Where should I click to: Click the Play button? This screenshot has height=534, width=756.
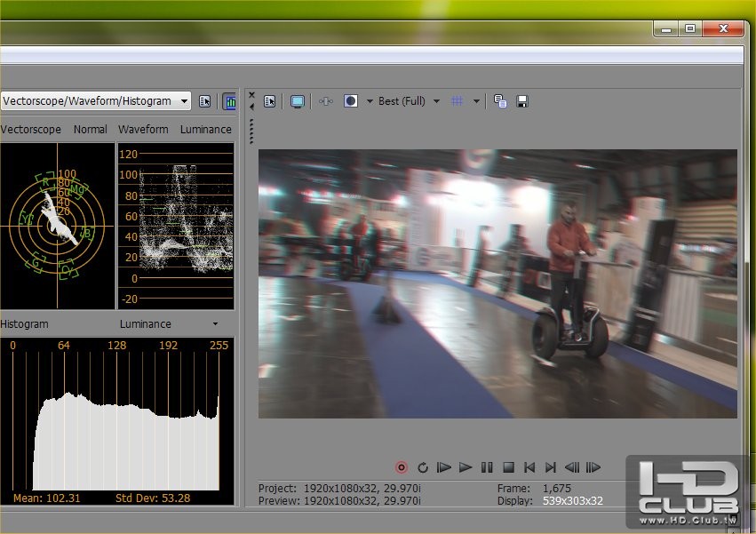(x=466, y=467)
